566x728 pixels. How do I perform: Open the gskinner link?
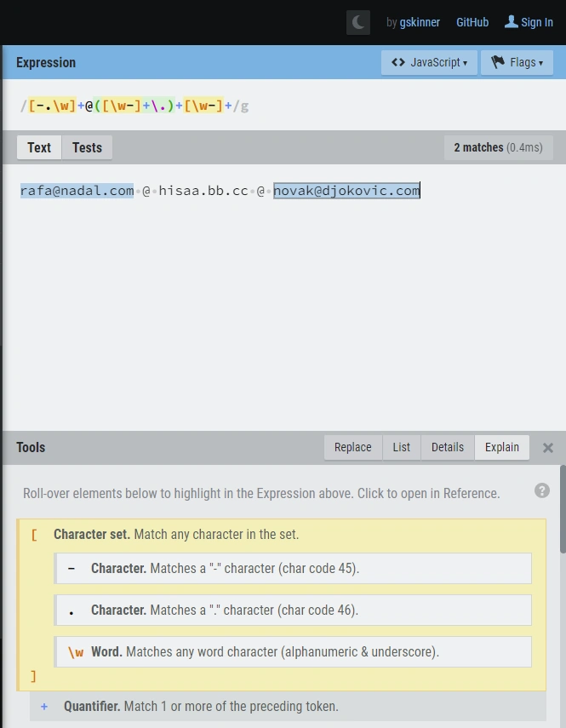(x=420, y=22)
